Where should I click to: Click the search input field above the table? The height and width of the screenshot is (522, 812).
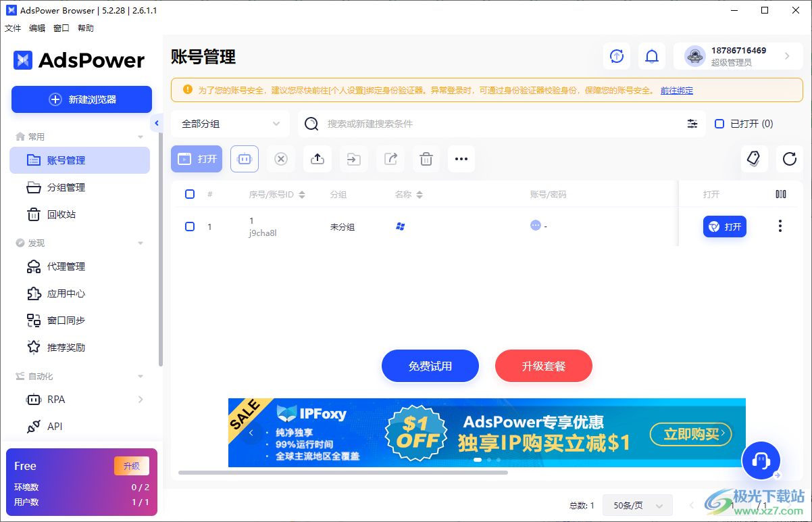click(x=473, y=124)
